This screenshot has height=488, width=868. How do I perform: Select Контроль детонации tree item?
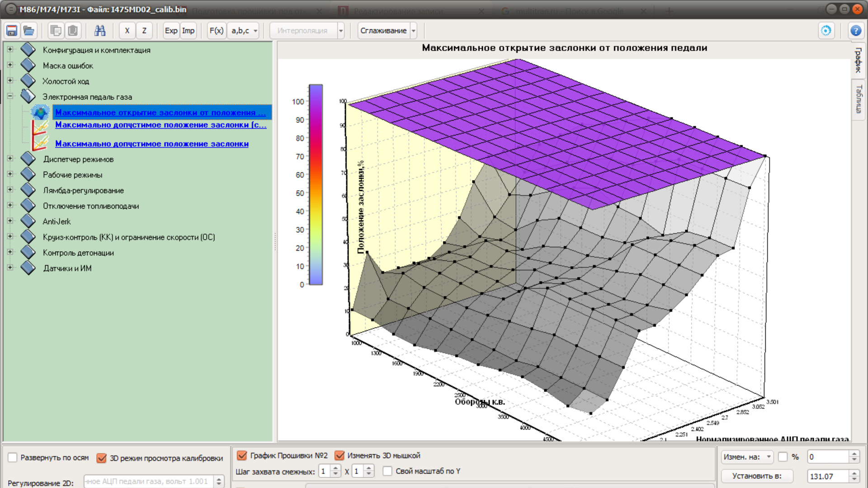coord(78,253)
